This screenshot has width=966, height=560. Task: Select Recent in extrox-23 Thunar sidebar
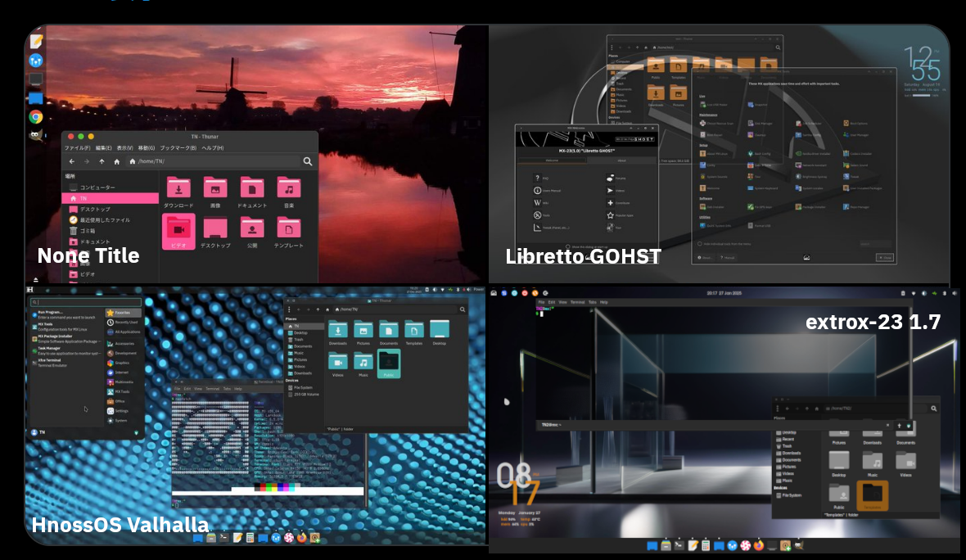[x=787, y=440]
